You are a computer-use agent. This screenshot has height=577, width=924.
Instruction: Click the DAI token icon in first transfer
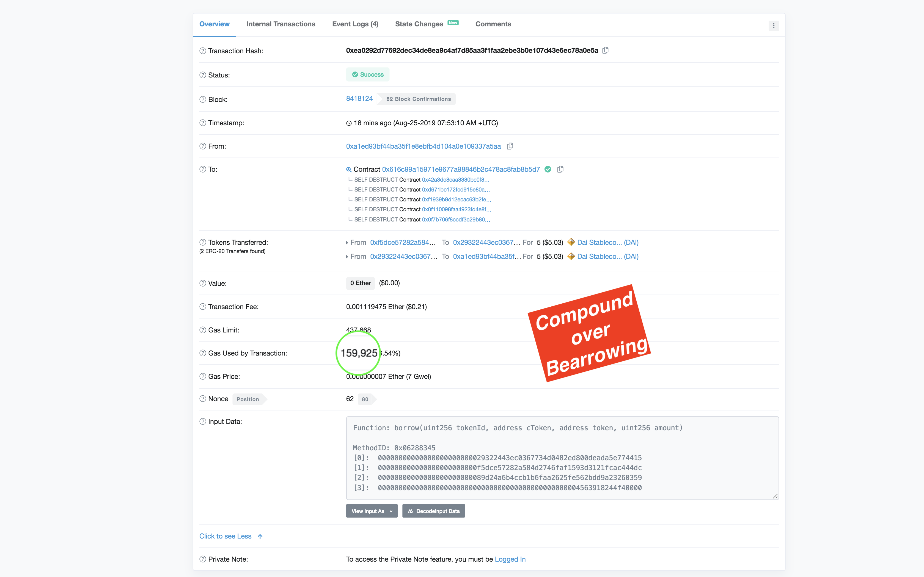point(571,242)
